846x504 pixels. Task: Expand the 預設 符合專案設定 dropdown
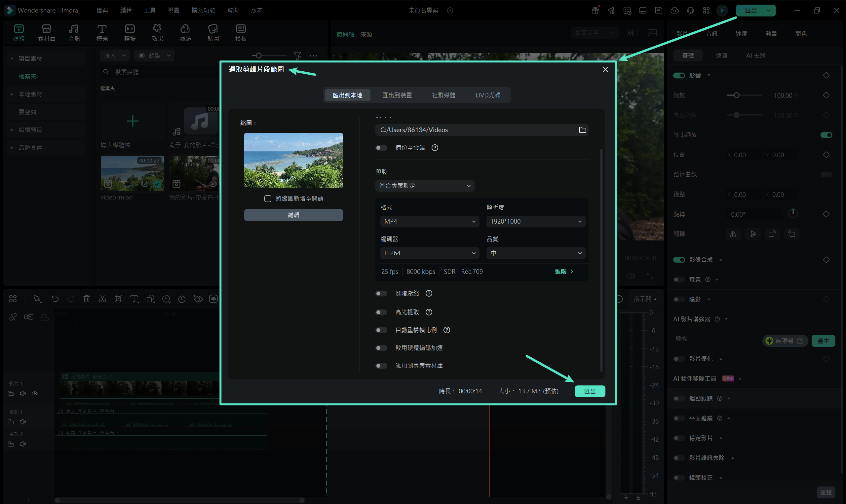425,186
